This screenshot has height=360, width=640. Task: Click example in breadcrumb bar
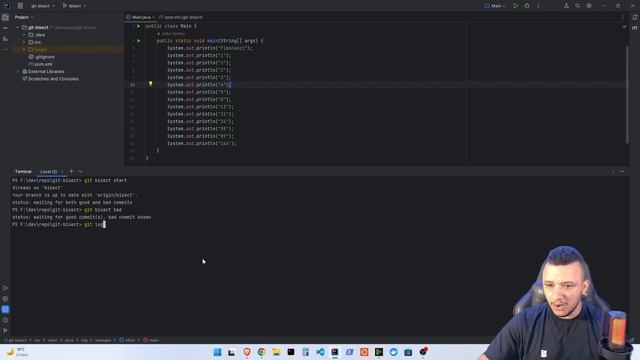(103, 340)
